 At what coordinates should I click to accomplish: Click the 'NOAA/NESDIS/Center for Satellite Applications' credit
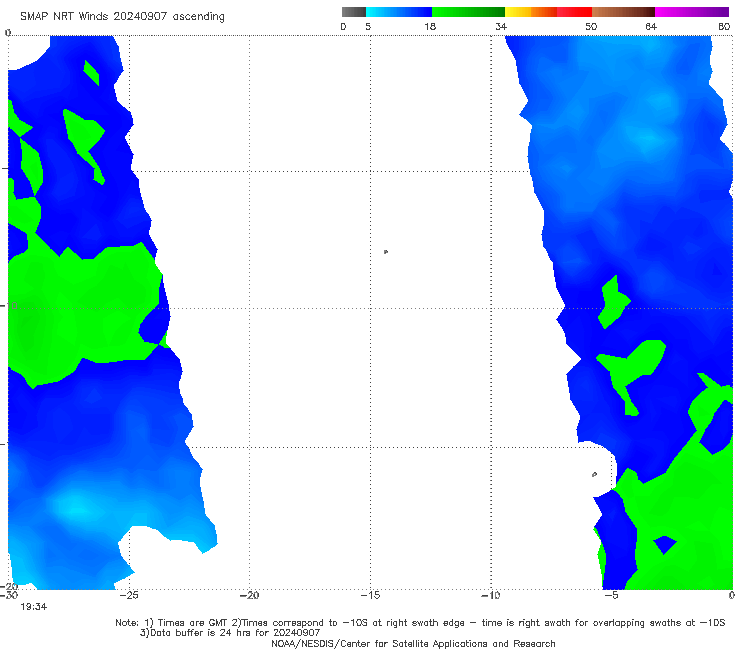[x=413, y=644]
